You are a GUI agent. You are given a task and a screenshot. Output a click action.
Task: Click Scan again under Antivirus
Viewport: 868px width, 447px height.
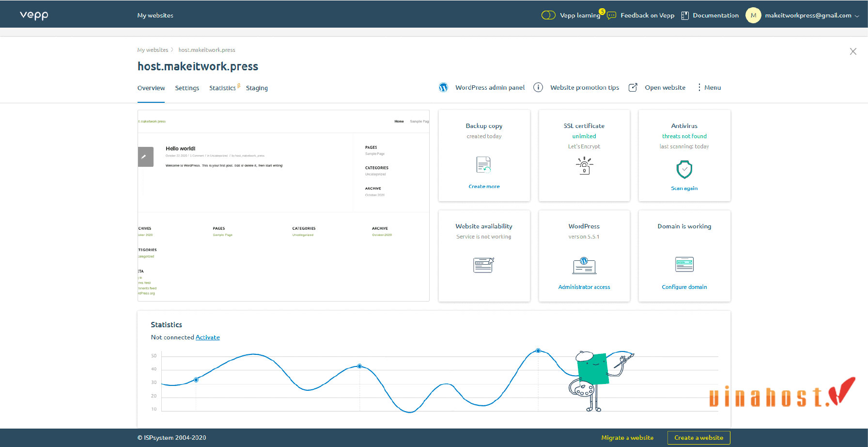(x=684, y=188)
